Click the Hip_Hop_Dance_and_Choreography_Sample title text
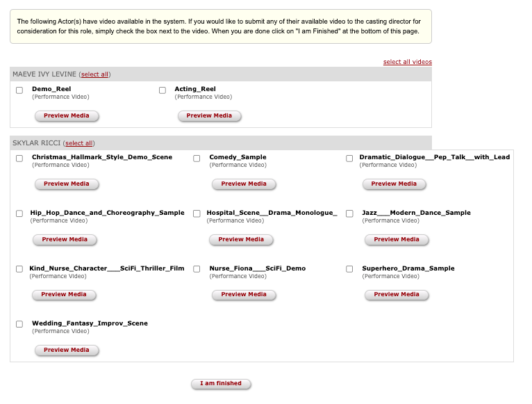Image resolution: width=532 pixels, height=404 pixels. (x=107, y=213)
